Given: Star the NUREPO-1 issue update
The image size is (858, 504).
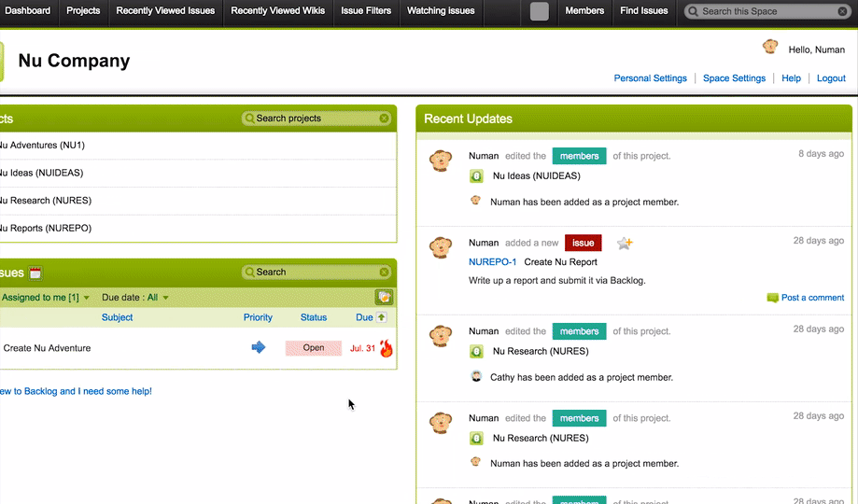Looking at the screenshot, I should coord(625,244).
